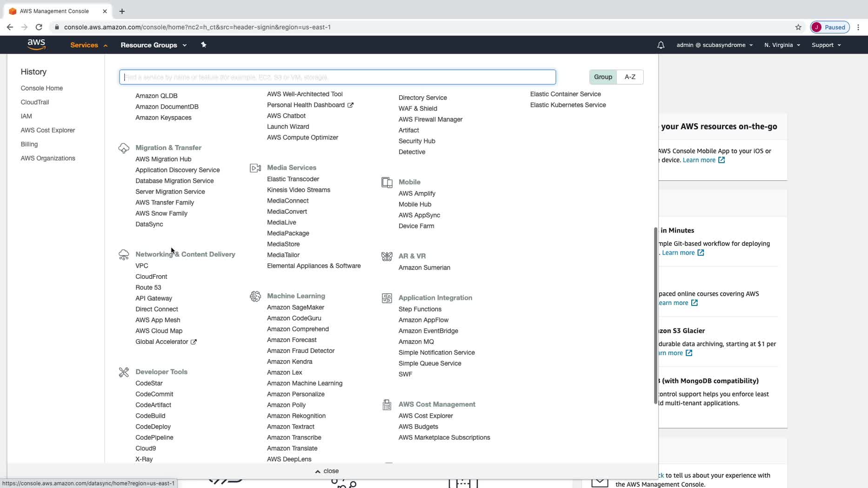Open the notifications bell
The image size is (868, 488).
[x=661, y=45]
